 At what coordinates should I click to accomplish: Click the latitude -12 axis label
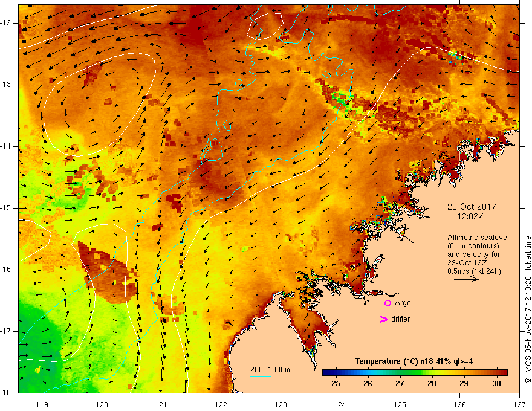pos(7,23)
